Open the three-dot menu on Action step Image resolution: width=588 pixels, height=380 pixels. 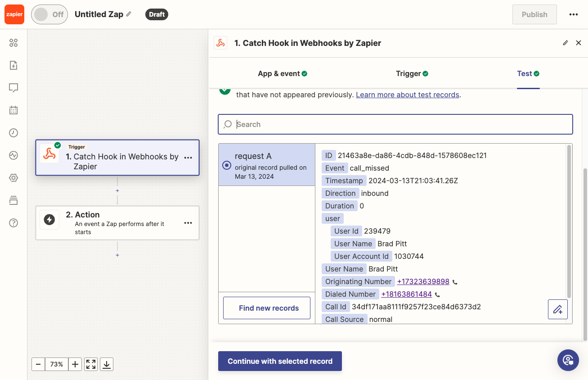(188, 223)
